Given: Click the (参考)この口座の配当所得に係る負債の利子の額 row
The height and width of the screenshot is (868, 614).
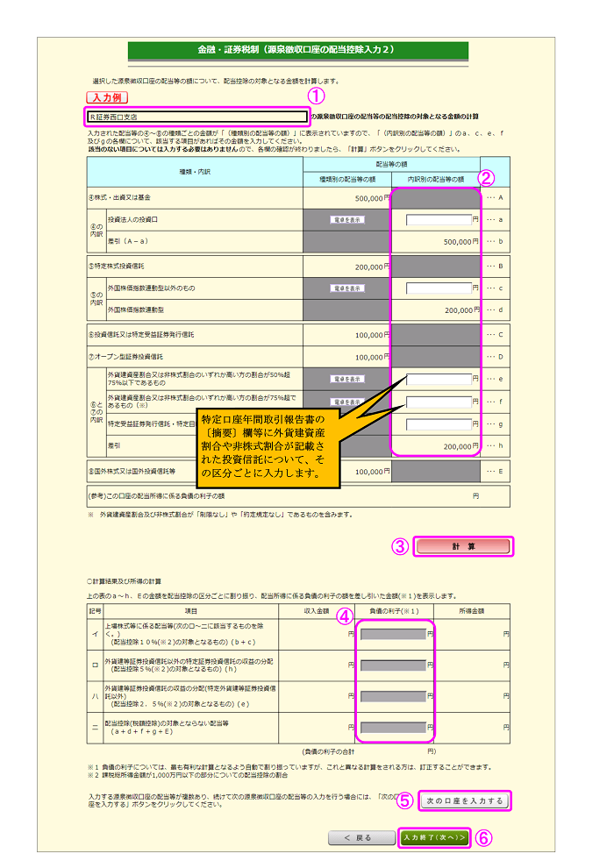Looking at the screenshot, I should 298,496.
